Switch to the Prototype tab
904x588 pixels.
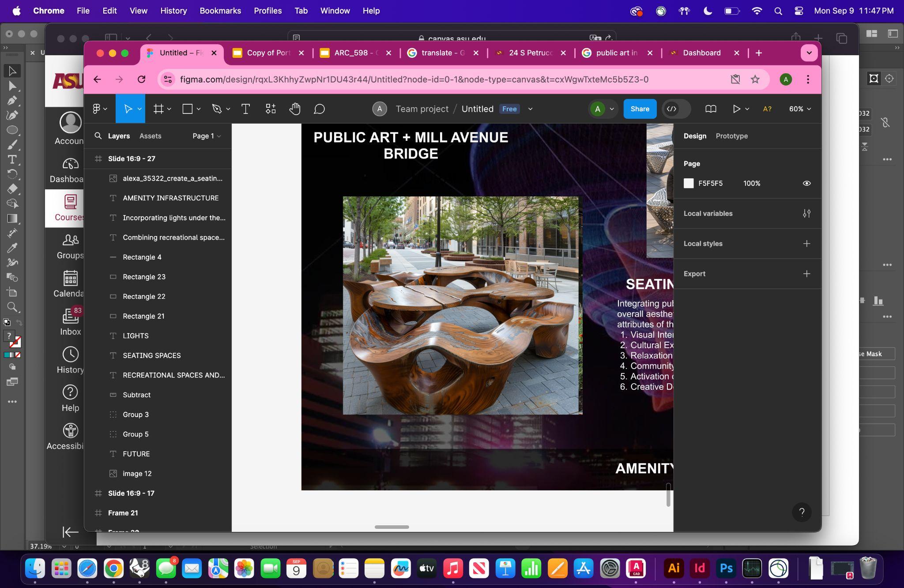click(x=731, y=136)
